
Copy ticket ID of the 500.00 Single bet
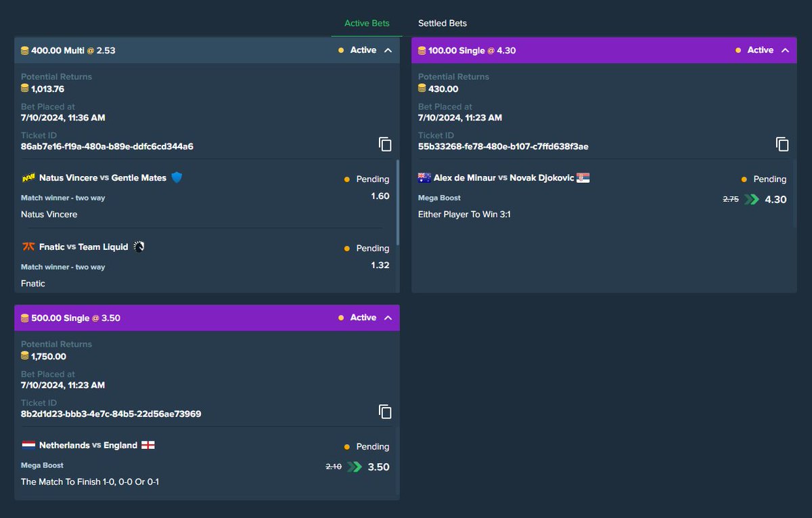point(385,412)
